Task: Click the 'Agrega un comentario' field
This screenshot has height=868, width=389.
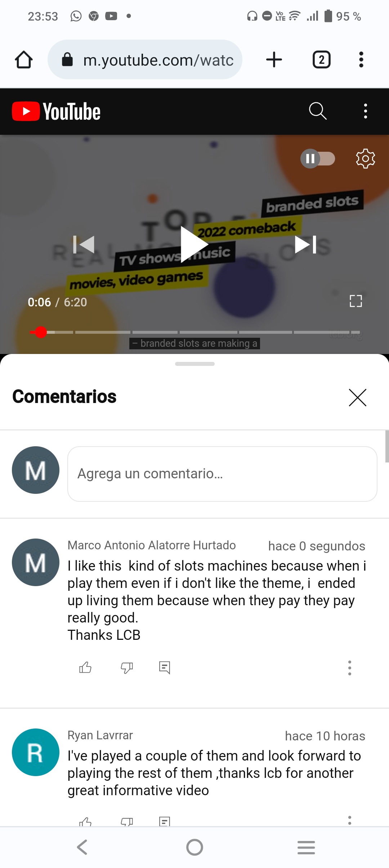Action: coord(222,474)
